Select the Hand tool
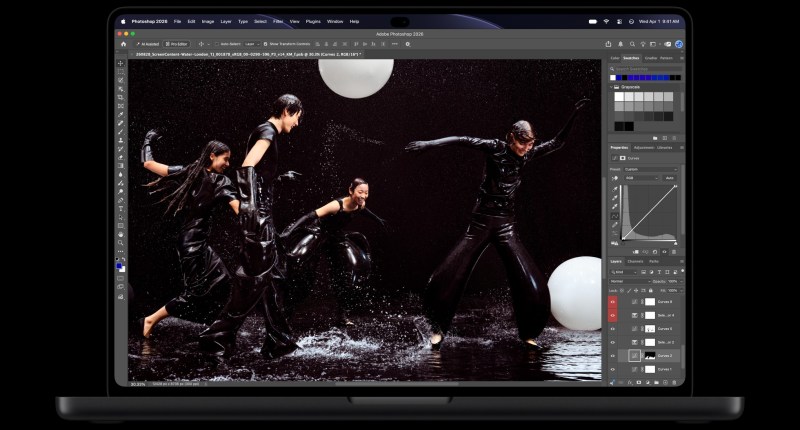Image resolution: width=800 pixels, height=430 pixels. tap(121, 233)
